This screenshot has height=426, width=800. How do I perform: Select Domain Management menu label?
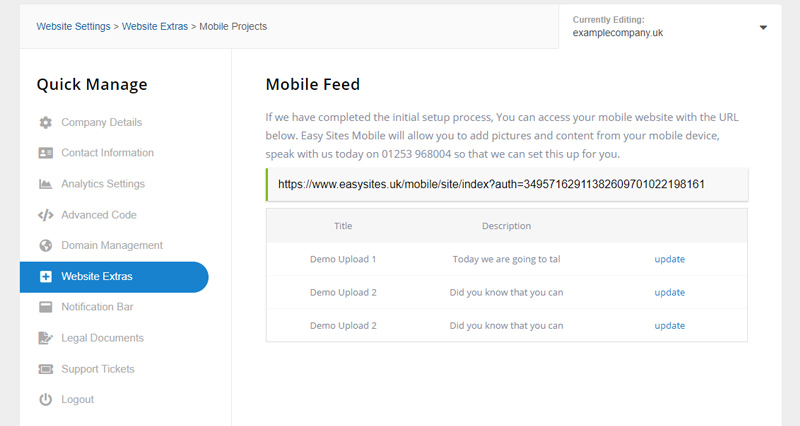112,246
